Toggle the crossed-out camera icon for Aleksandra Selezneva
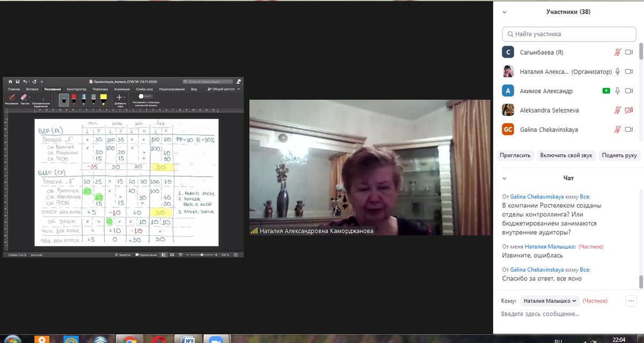The image size is (644, 343). [629, 110]
